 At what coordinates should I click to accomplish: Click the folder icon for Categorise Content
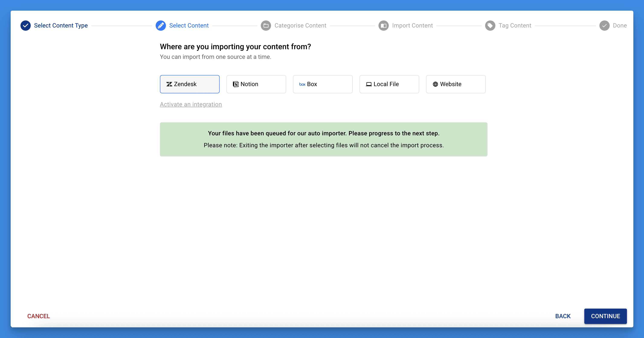pyautogui.click(x=266, y=26)
